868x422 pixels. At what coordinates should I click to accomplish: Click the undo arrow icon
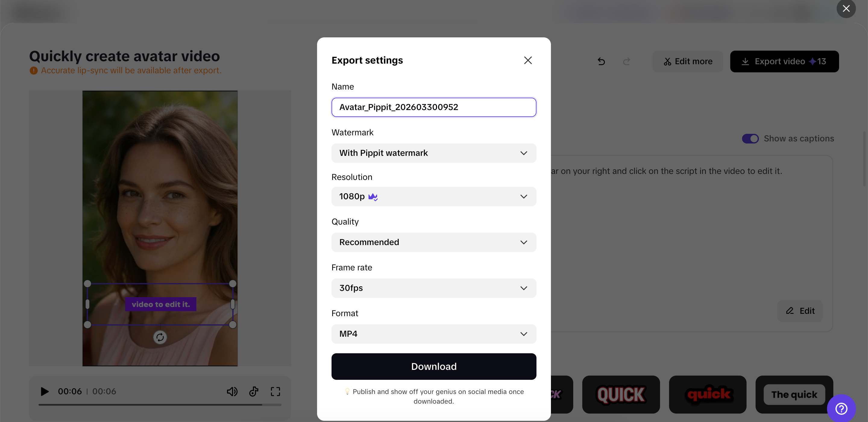601,61
